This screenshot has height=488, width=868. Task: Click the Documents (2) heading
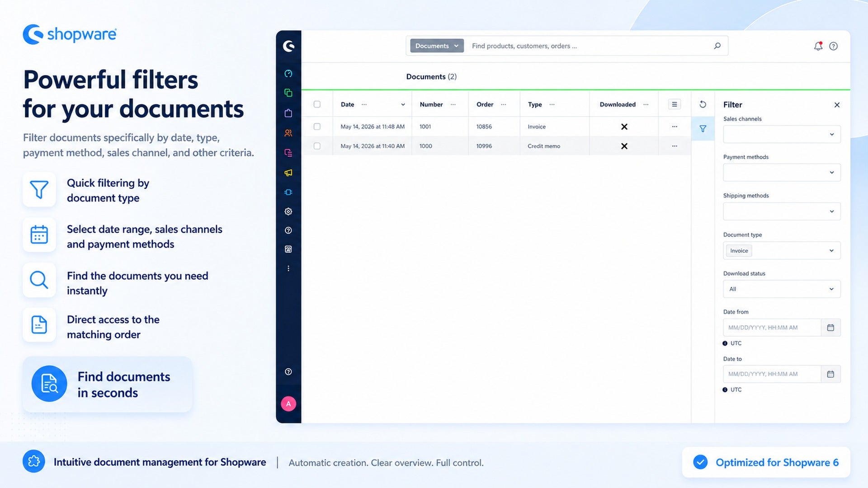[x=431, y=77]
